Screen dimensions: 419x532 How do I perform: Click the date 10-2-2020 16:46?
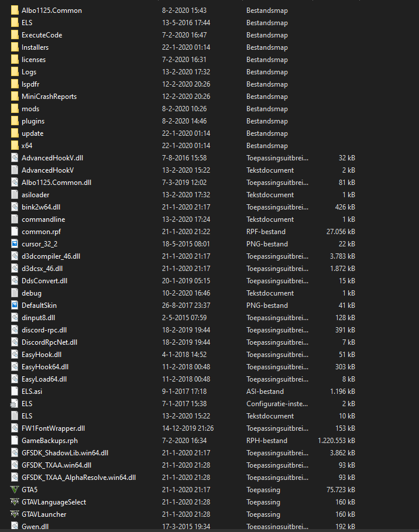pos(186,293)
